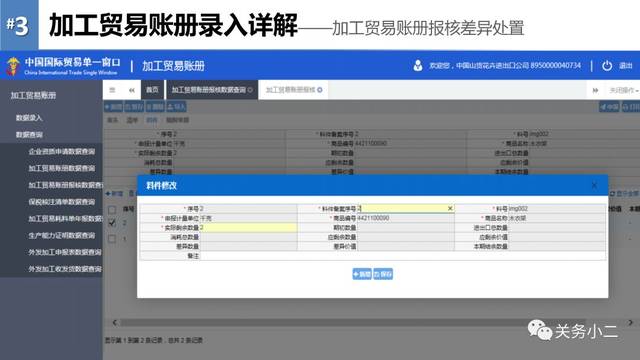This screenshot has width=640, height=360.
Task: Click the horizontal scrollbar right arrow
Action: (x=631, y=322)
